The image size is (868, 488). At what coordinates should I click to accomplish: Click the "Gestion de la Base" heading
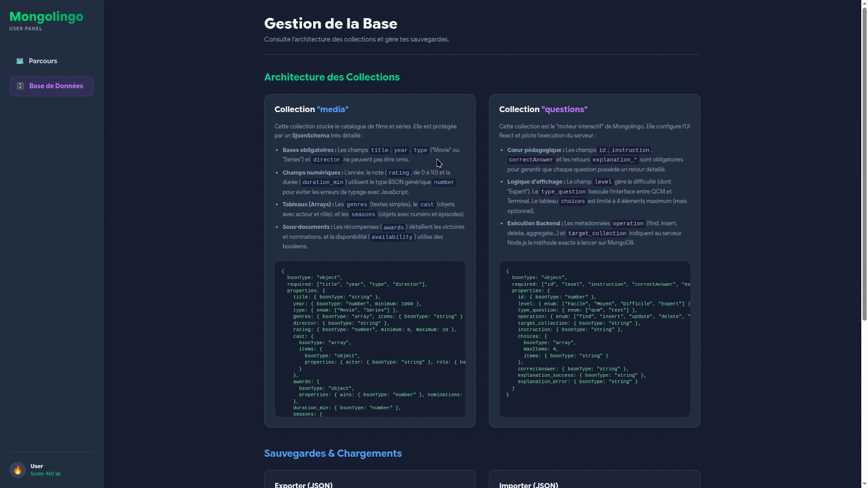[x=330, y=24]
